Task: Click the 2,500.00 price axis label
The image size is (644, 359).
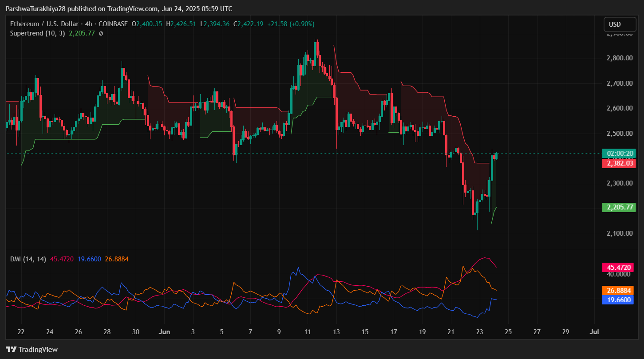Action: [x=620, y=134]
